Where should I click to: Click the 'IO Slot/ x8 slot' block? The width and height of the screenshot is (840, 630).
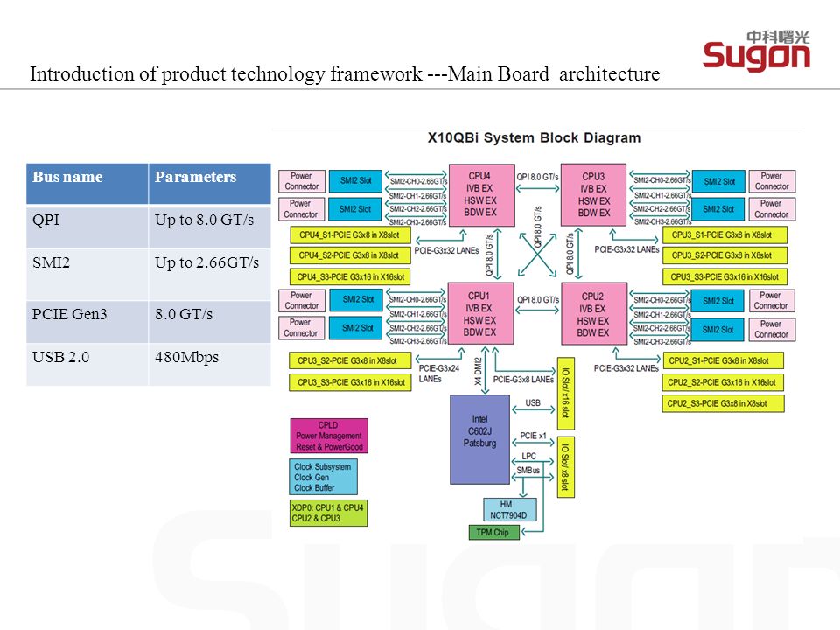[x=566, y=467]
